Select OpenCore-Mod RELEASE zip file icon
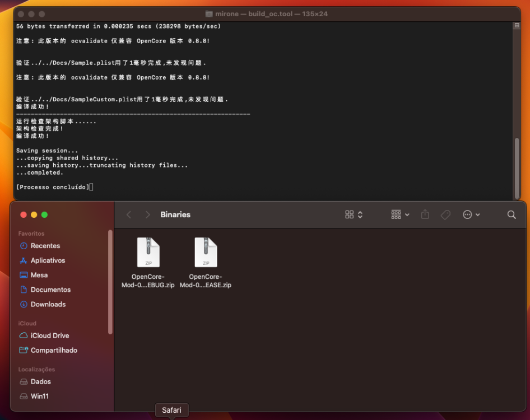The width and height of the screenshot is (530, 420). pyautogui.click(x=206, y=253)
